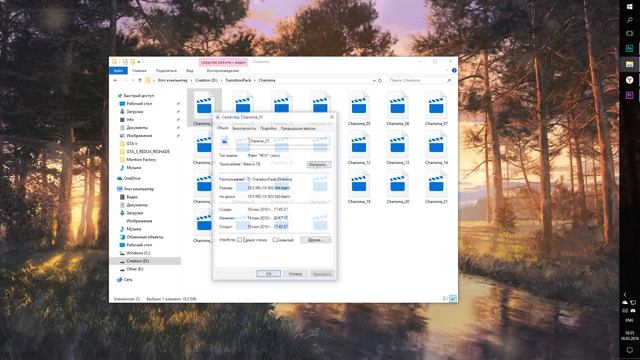Open Yandex Browser taskbar icon
Image resolution: width=640 pixels, height=360 pixels.
click(x=629, y=80)
